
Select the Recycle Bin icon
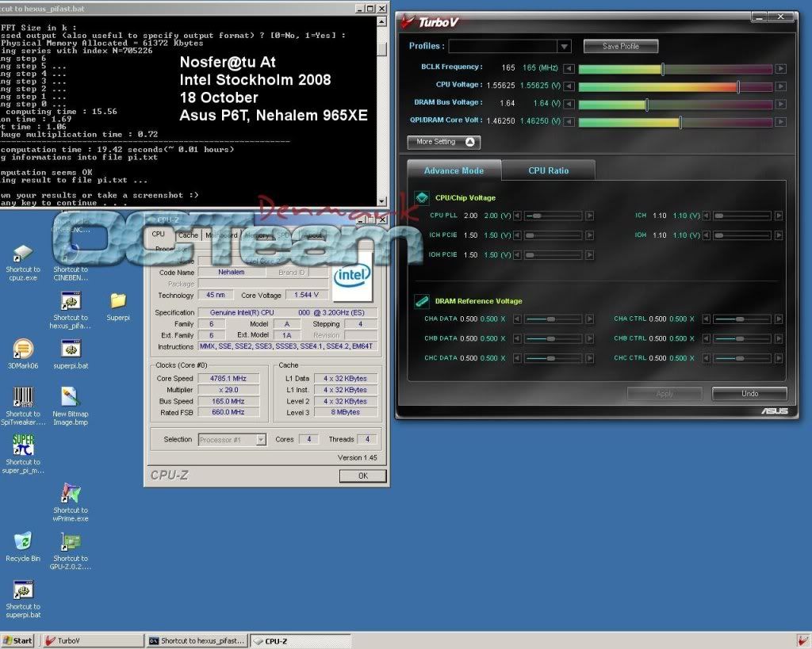click(x=23, y=547)
